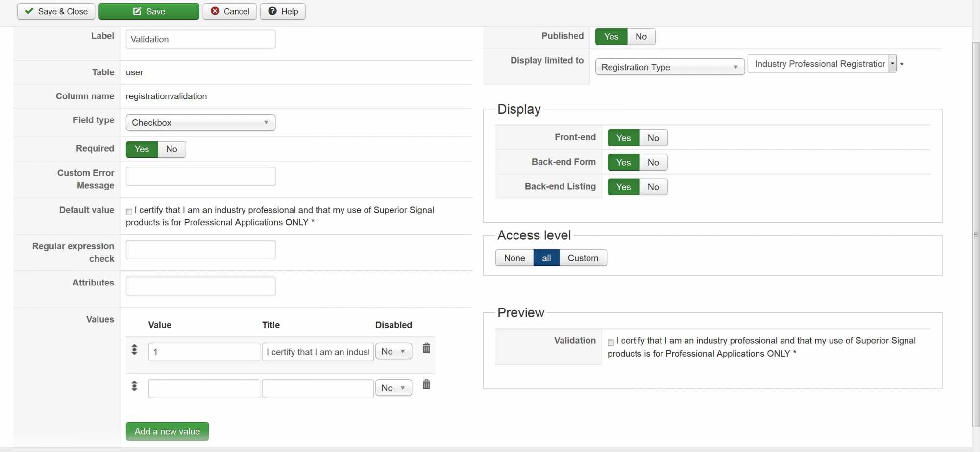This screenshot has width=980, height=452.
Task: Delete the first value row with trash icon
Action: (x=426, y=348)
